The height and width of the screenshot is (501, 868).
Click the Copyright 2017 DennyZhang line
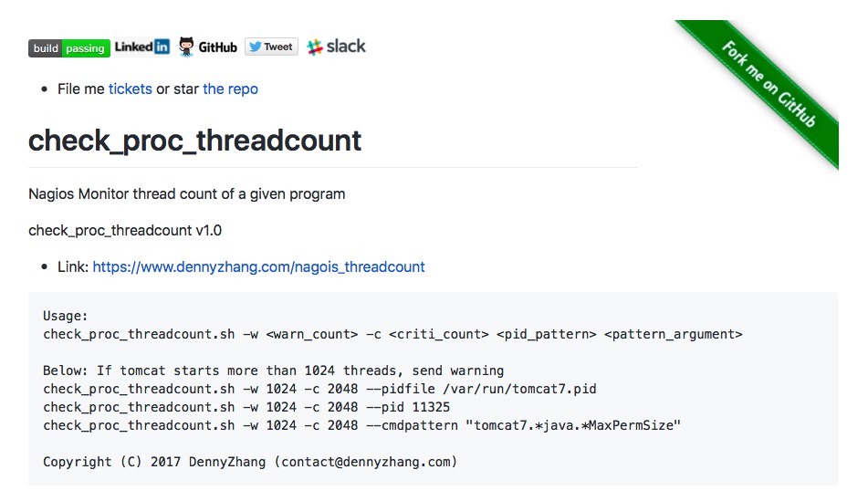250,462
